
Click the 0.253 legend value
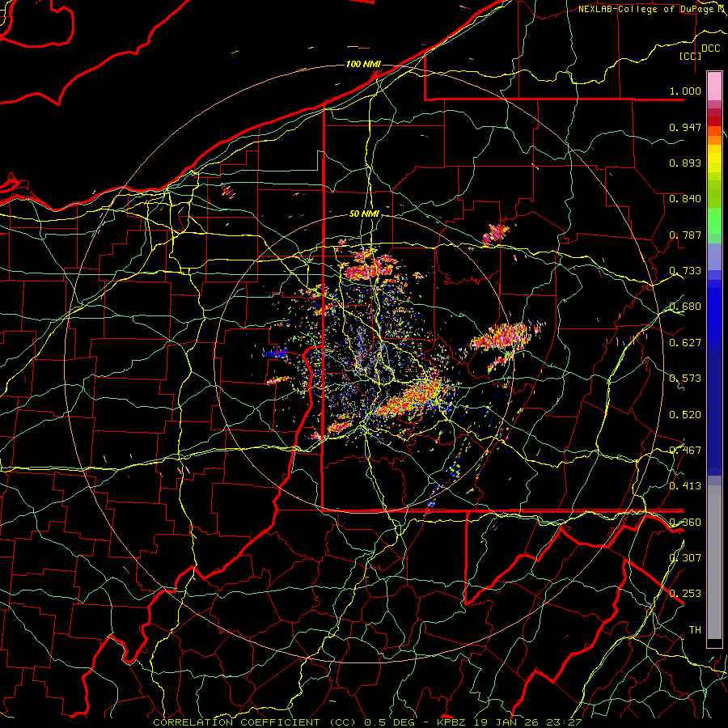[x=685, y=593]
